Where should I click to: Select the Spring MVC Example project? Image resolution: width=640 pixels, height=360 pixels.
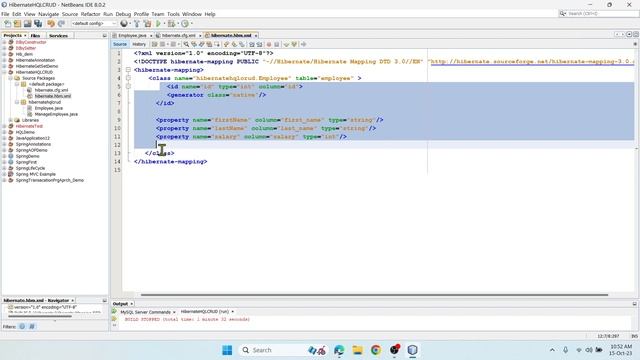pos(35,174)
